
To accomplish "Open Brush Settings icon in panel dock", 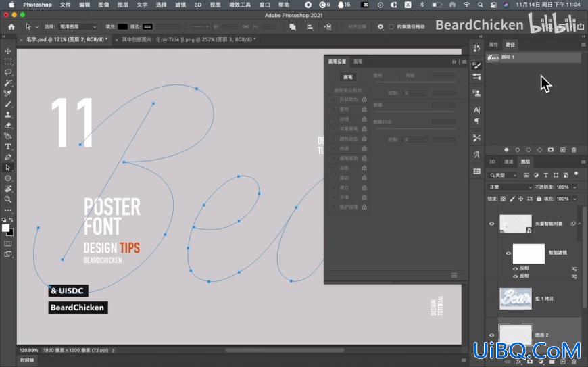I will (x=476, y=65).
